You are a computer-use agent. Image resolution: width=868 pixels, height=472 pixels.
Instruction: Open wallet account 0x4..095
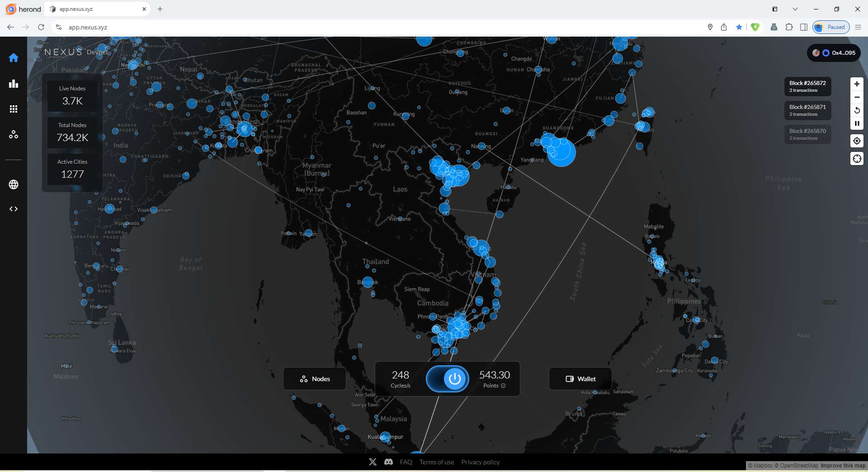coord(834,53)
